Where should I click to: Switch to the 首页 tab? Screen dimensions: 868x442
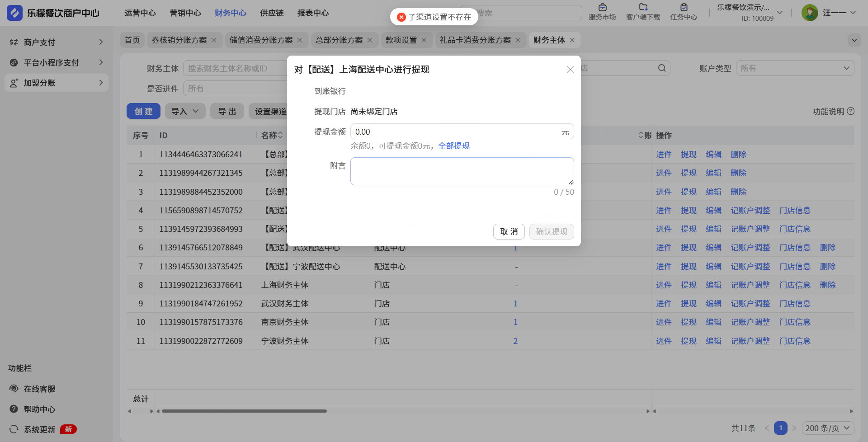[132, 40]
